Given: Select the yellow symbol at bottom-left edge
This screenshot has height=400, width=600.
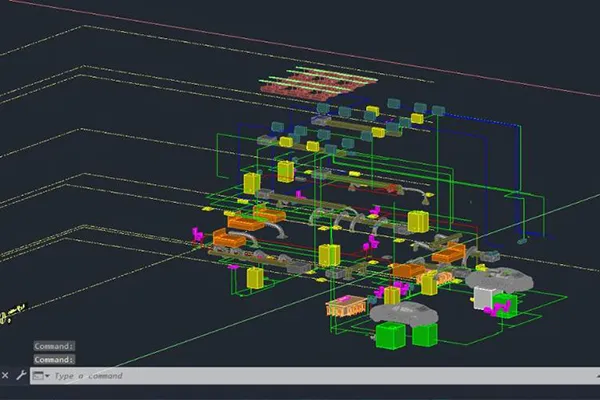Looking at the screenshot, I should 11,314.
